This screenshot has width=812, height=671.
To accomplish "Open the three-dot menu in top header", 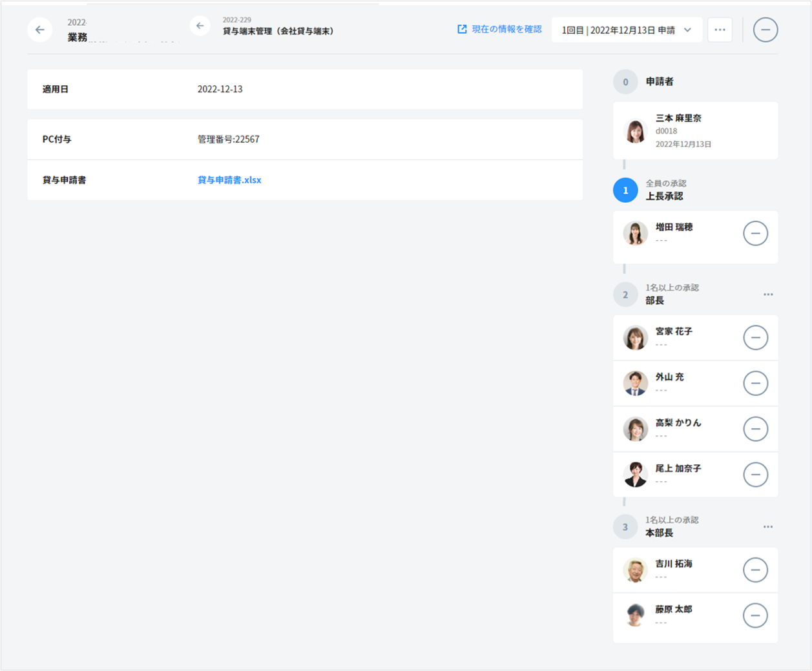I will coord(720,30).
